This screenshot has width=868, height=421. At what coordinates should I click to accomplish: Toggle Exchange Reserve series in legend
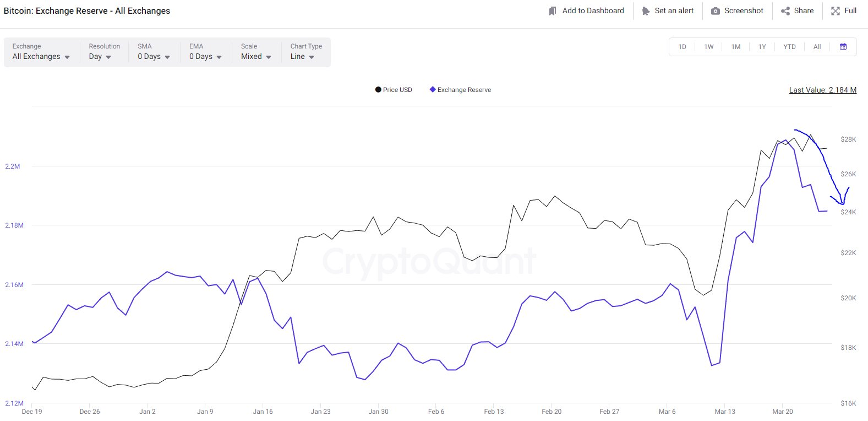pos(460,90)
